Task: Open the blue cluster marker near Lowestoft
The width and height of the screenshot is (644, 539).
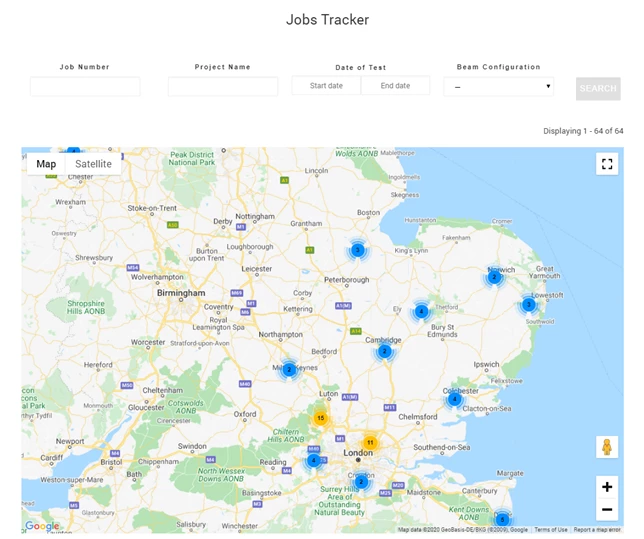Action: click(529, 304)
